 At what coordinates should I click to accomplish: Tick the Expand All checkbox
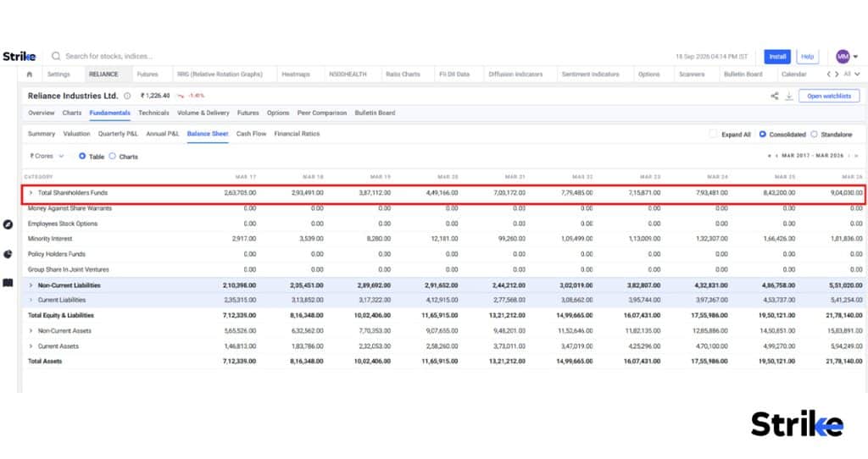click(x=713, y=135)
